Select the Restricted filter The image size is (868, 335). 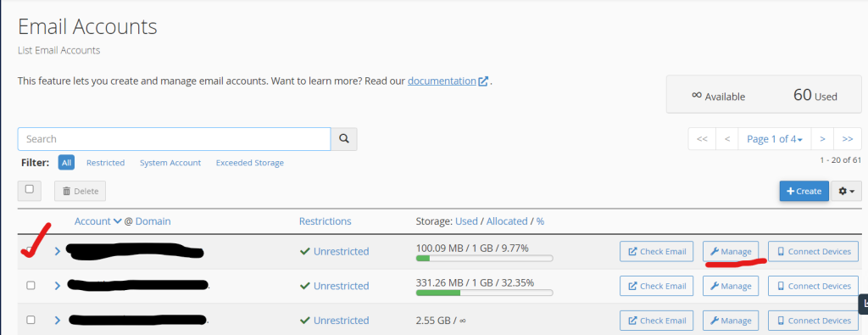[x=105, y=163]
